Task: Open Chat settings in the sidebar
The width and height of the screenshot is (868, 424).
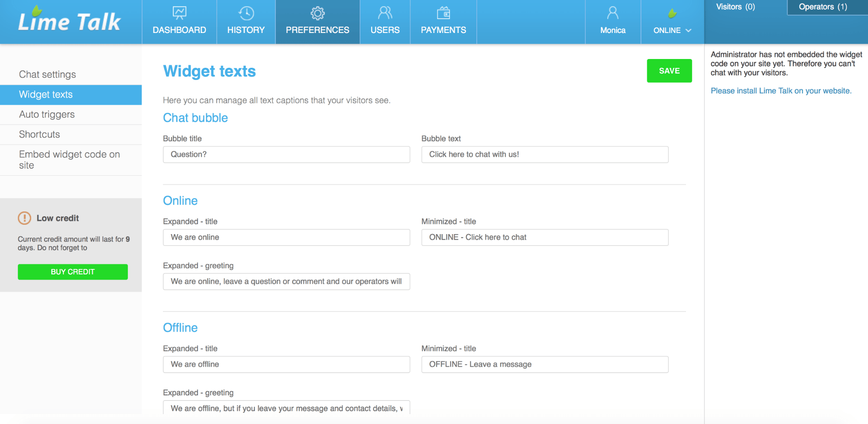Action: tap(47, 74)
